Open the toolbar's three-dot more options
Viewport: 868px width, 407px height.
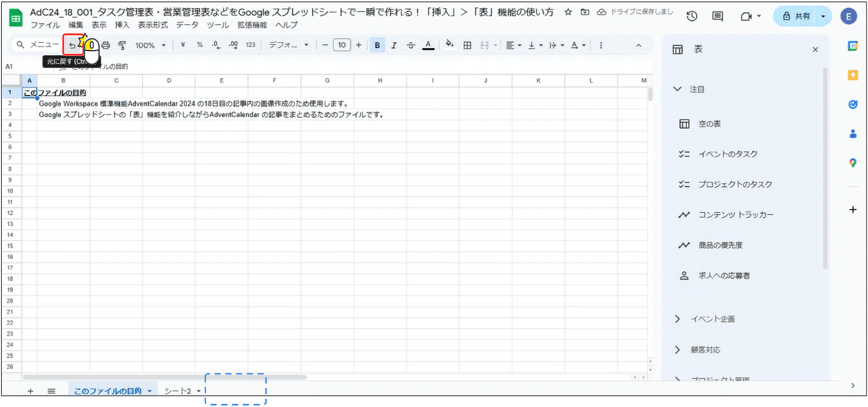click(601, 45)
